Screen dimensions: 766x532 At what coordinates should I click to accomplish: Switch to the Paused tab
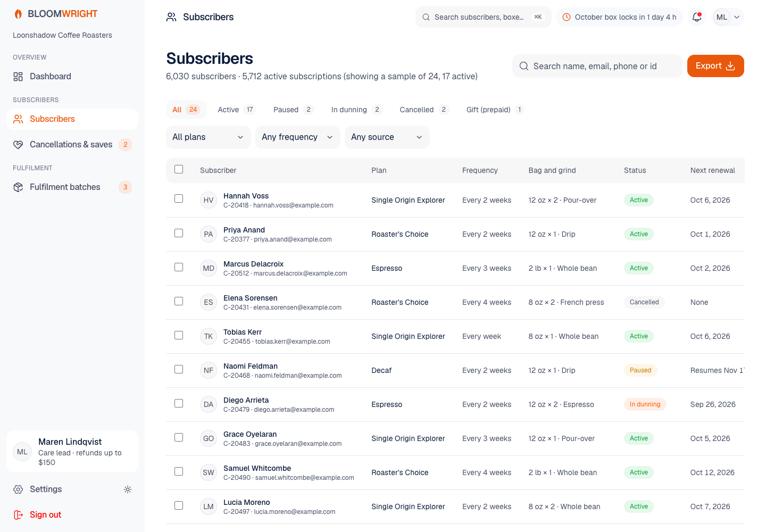click(x=293, y=110)
